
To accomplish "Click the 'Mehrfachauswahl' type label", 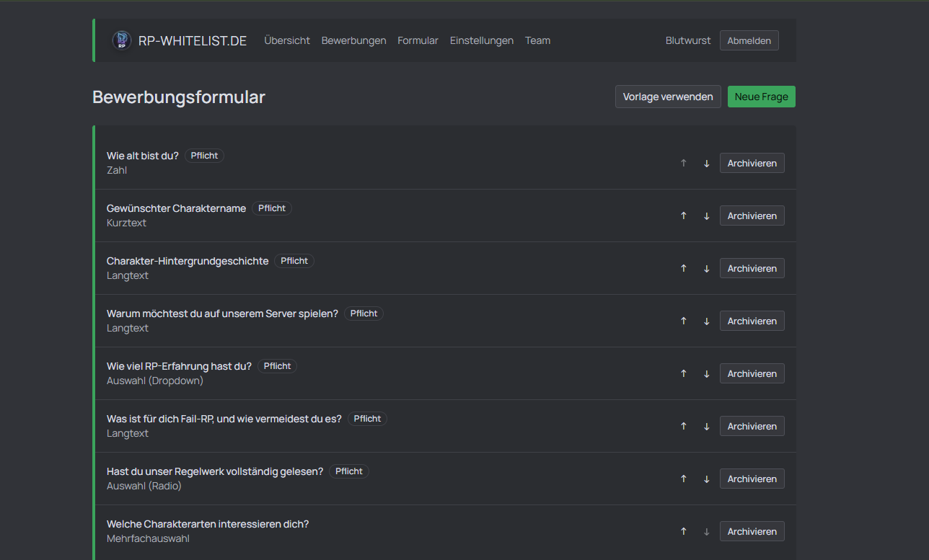I will coord(148,538).
